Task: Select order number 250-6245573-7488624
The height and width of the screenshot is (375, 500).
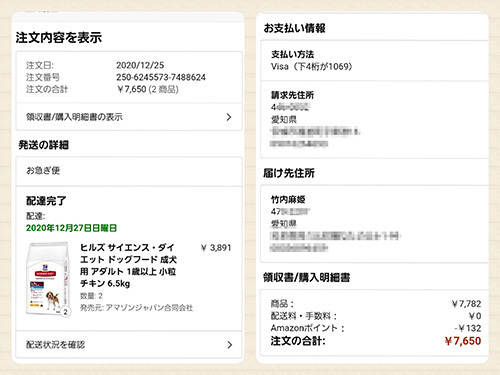Action: [161, 77]
